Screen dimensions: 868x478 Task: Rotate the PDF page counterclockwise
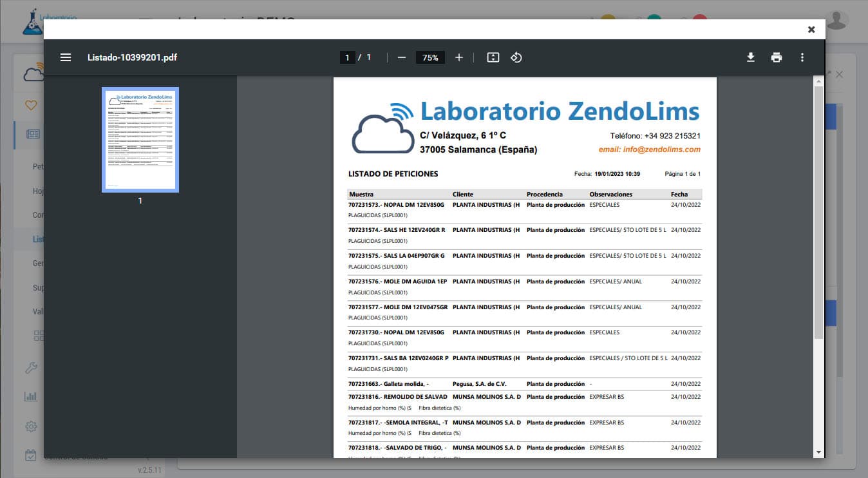(516, 57)
